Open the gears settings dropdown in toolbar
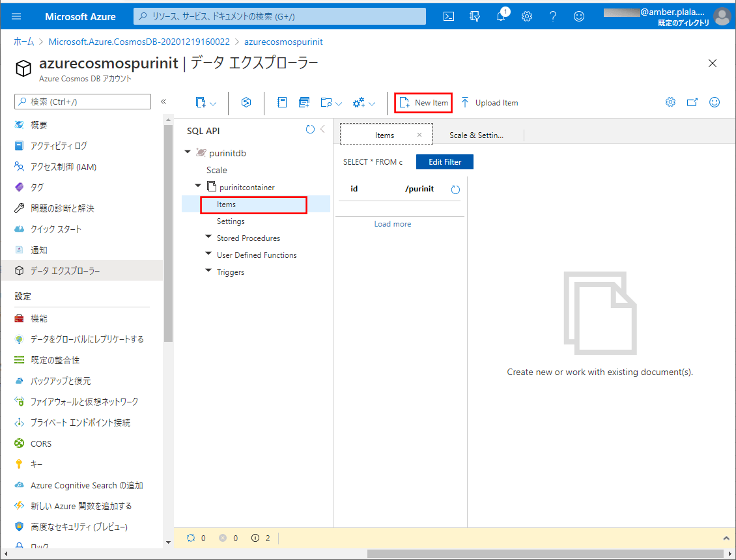 pyautogui.click(x=364, y=103)
